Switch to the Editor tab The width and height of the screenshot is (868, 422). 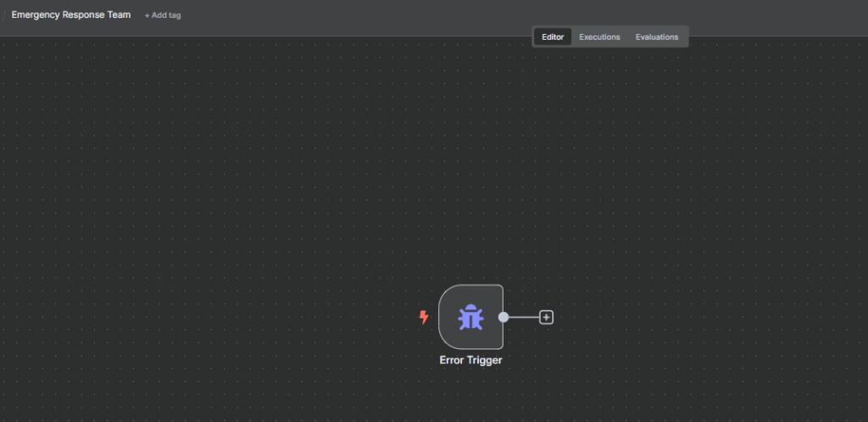(553, 37)
